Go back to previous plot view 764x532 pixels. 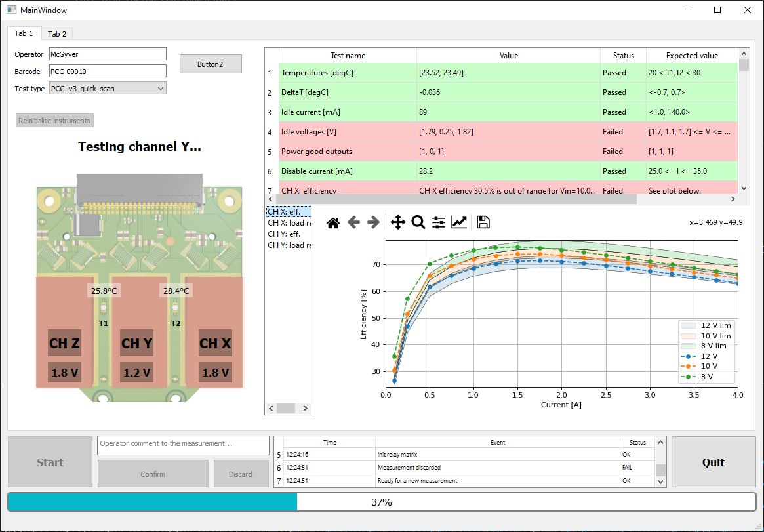pyautogui.click(x=353, y=223)
